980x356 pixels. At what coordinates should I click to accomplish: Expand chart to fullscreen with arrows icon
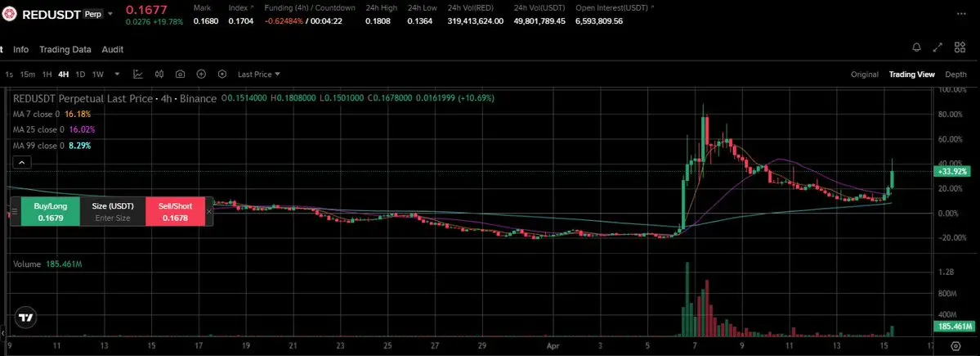937,47
